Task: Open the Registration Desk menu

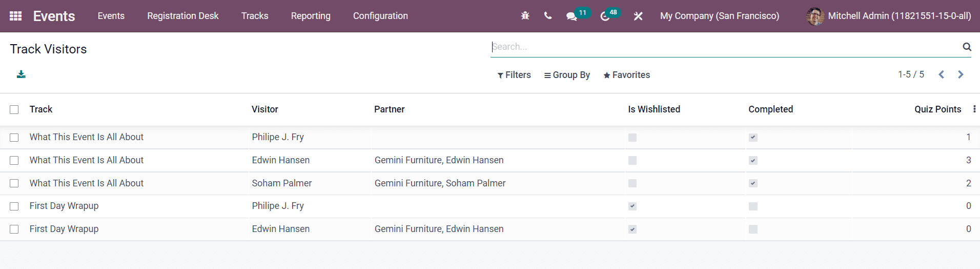Action: point(183,16)
